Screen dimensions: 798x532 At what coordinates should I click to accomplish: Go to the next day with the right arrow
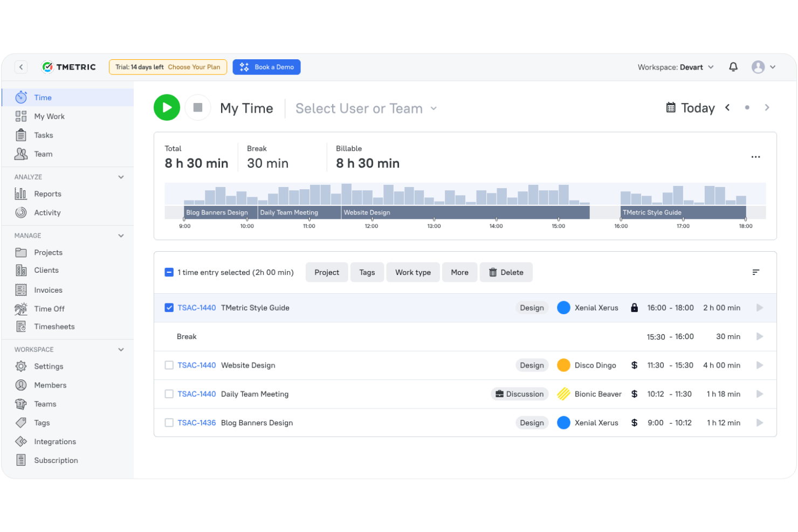(x=767, y=107)
